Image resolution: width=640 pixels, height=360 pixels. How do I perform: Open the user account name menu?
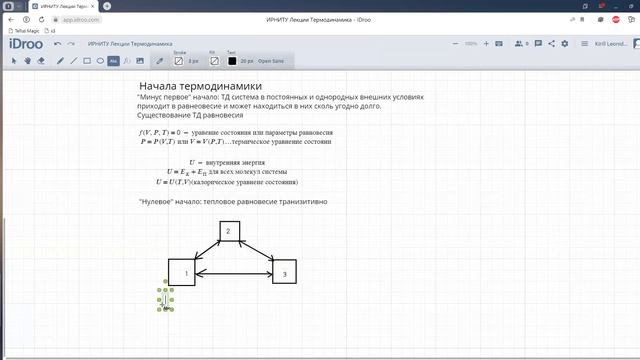tap(610, 44)
